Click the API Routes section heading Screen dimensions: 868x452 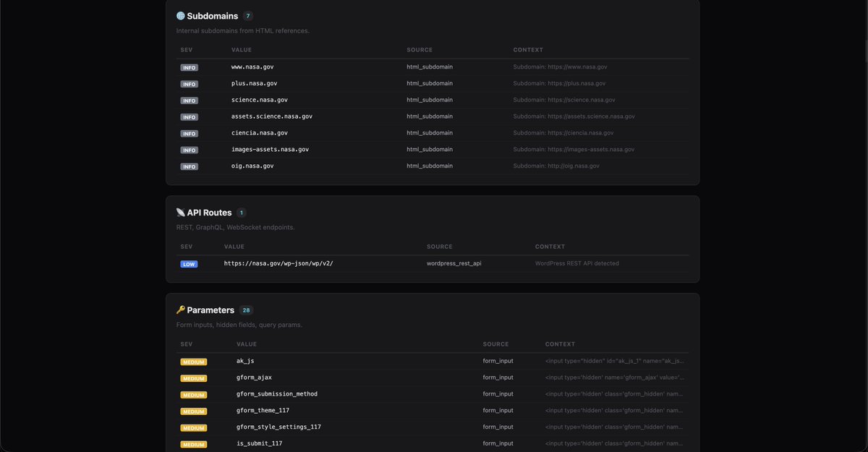pos(209,213)
